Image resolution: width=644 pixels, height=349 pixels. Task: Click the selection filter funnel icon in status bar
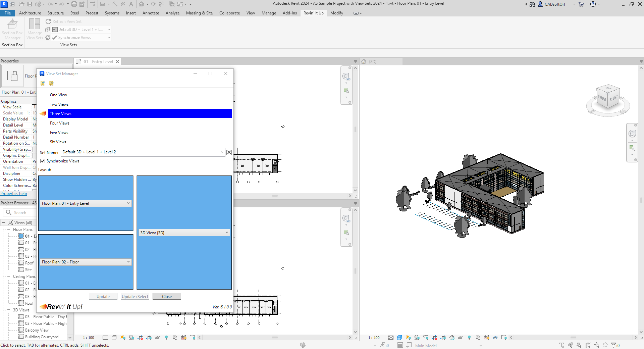pyautogui.click(x=613, y=345)
